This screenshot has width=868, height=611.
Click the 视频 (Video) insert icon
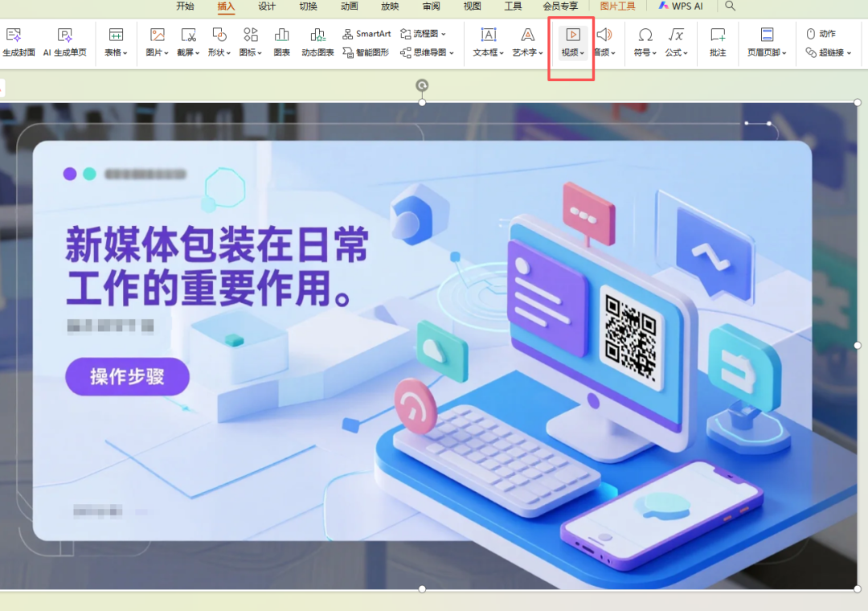click(x=572, y=35)
